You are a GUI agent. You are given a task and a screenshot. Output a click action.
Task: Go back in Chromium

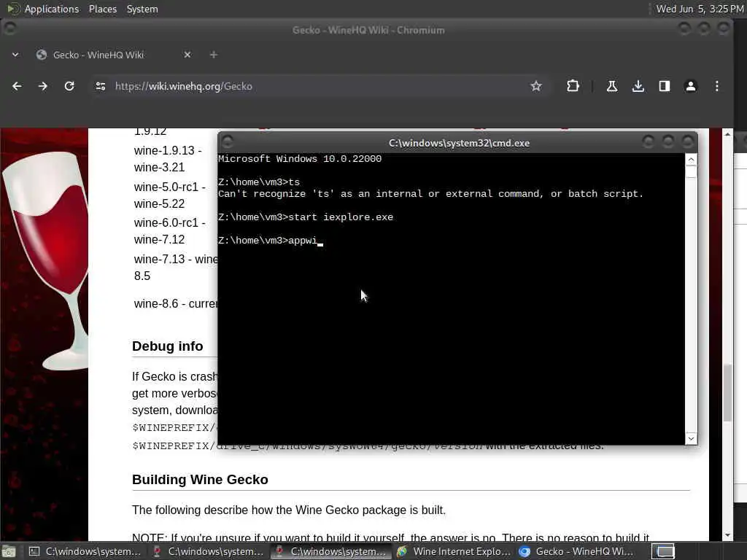click(x=17, y=86)
